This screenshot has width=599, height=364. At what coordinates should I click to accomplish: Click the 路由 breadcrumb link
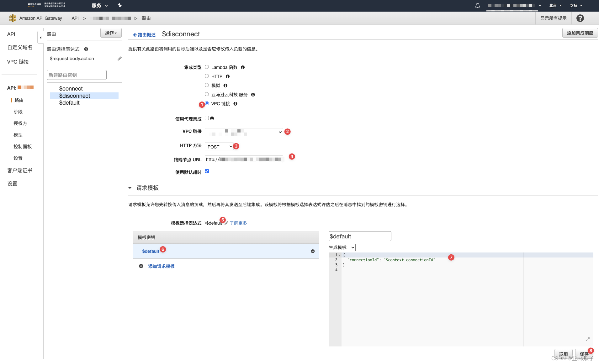pyautogui.click(x=146, y=18)
